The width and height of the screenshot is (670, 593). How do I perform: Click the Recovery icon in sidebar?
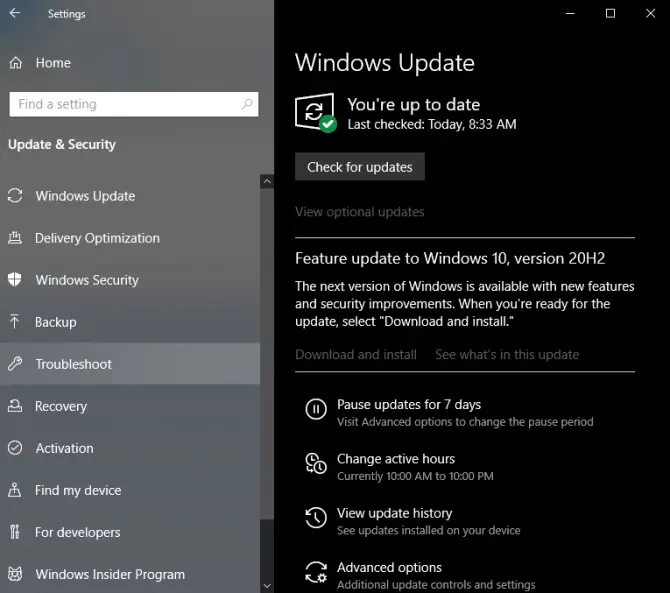tap(15, 405)
